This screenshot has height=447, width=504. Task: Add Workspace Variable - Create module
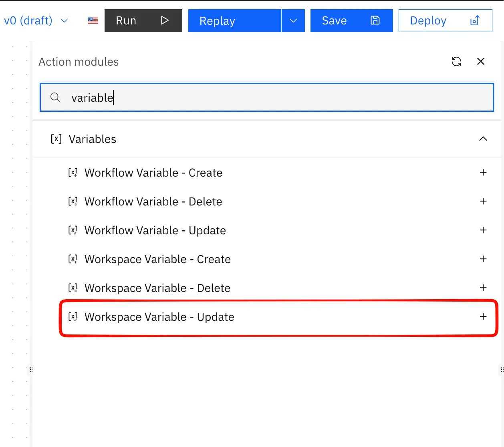[483, 259]
